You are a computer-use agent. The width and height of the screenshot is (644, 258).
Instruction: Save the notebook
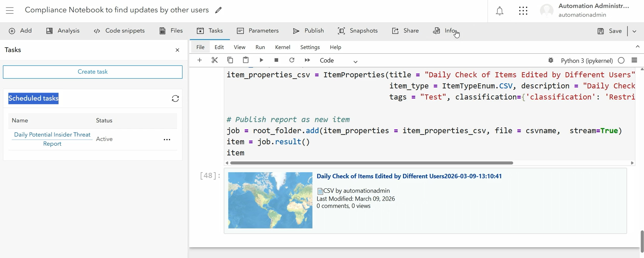click(x=610, y=31)
